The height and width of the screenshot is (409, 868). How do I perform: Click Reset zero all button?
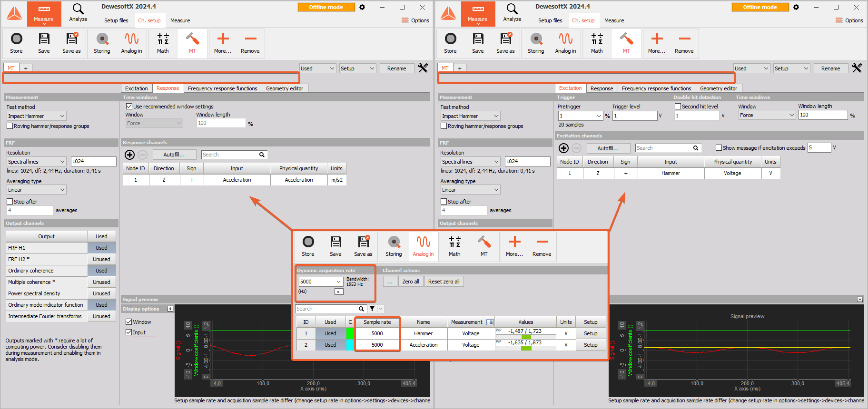point(444,282)
